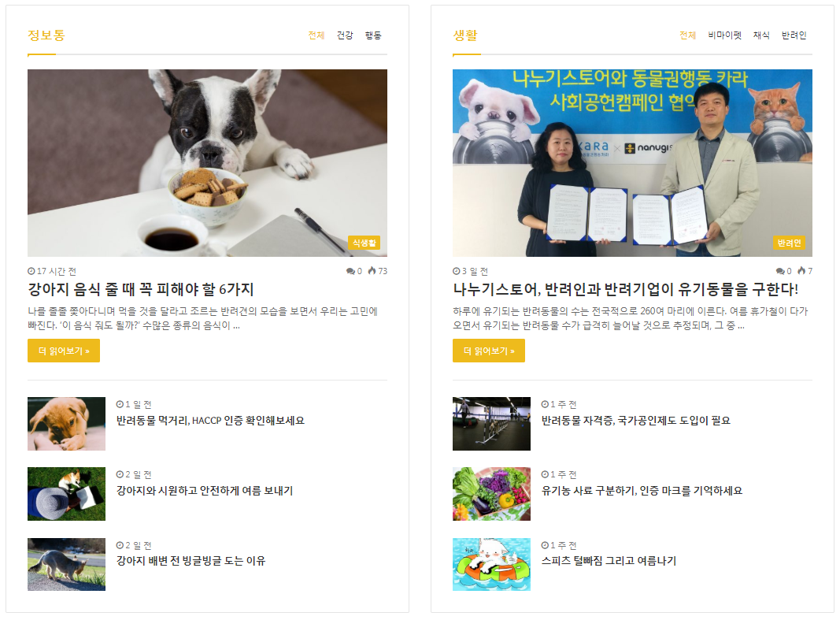Open the 식생활 category badge on image
The height and width of the screenshot is (620, 840).
364,243
